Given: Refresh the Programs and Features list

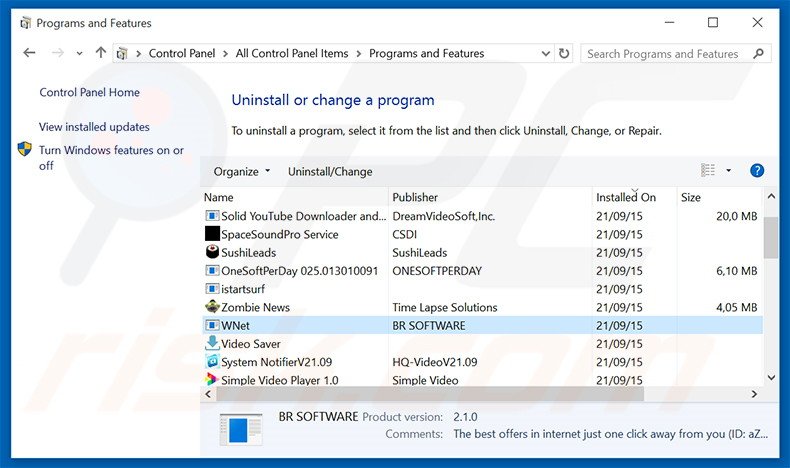Looking at the screenshot, I should click(x=564, y=53).
